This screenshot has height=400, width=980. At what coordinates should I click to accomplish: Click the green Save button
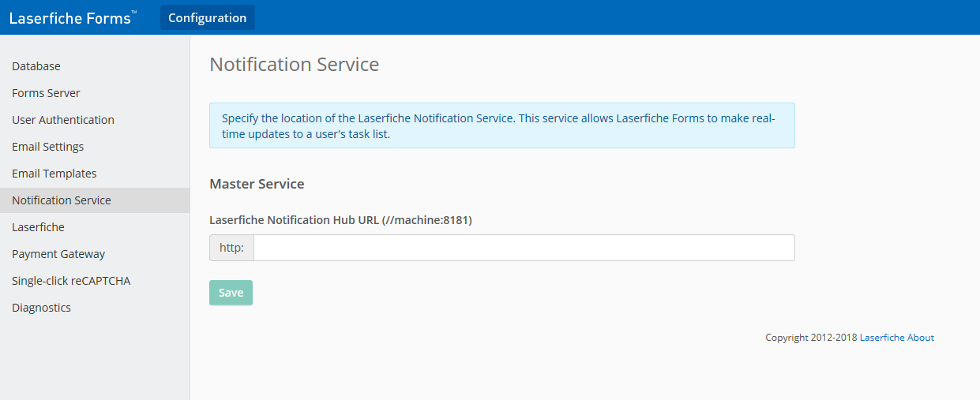[x=231, y=293]
